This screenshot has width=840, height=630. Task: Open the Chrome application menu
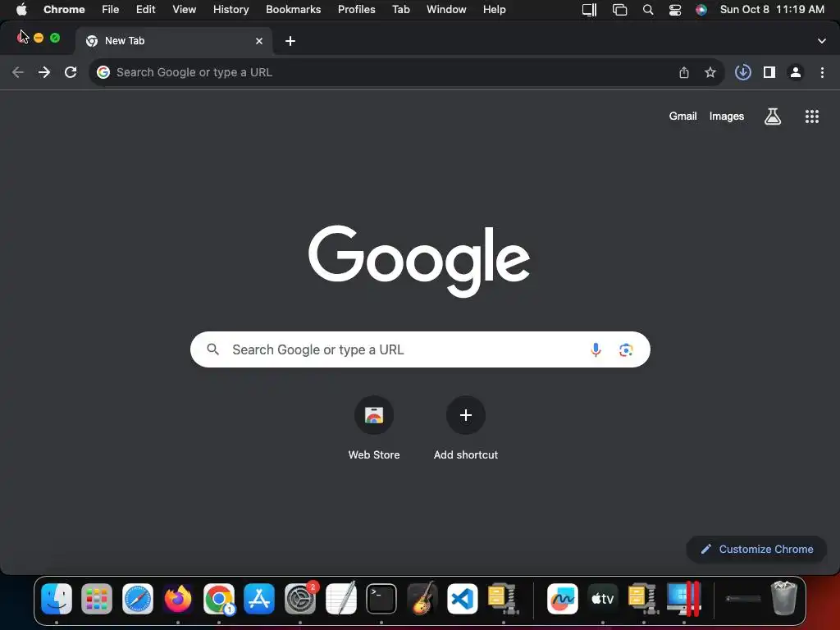[x=64, y=10]
